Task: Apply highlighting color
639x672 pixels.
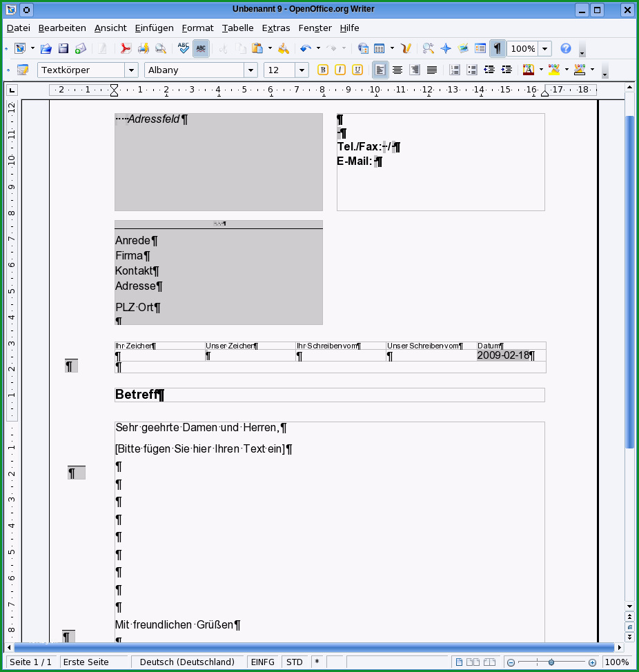Action: coord(554,70)
